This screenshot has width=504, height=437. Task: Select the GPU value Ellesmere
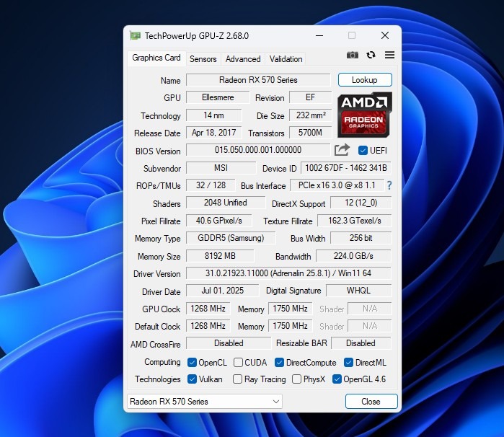pos(218,97)
